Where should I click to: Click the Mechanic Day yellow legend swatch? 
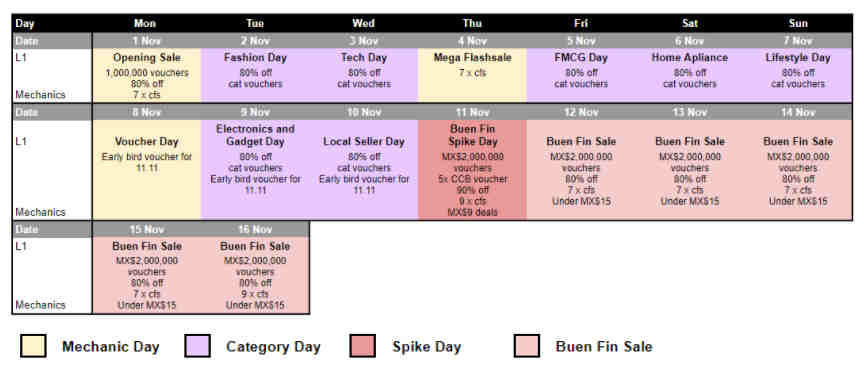coord(33,346)
